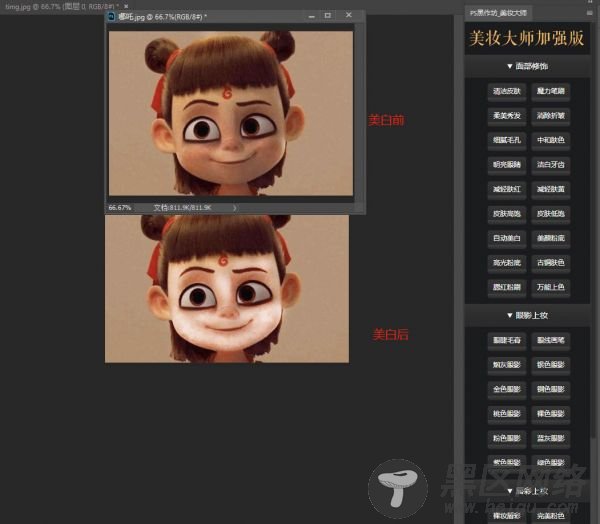This screenshot has height=524, width=600.
Task: Click the Photoshop icon in floating window title
Action: [x=111, y=16]
